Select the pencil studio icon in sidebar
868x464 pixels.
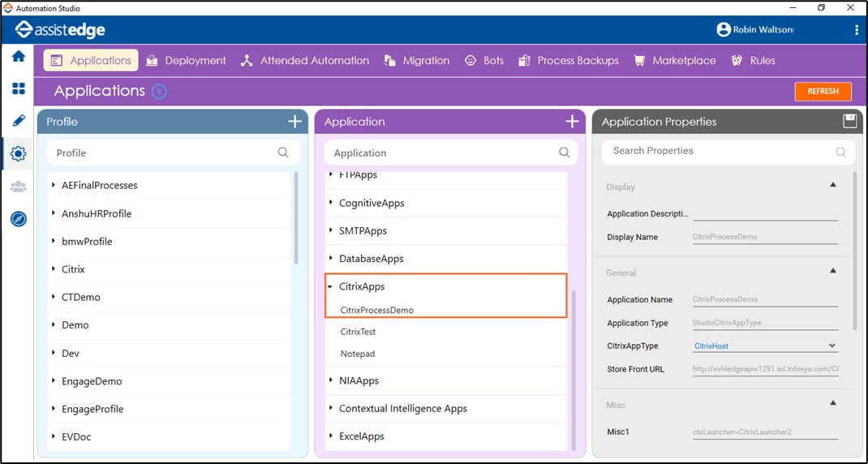coord(18,121)
